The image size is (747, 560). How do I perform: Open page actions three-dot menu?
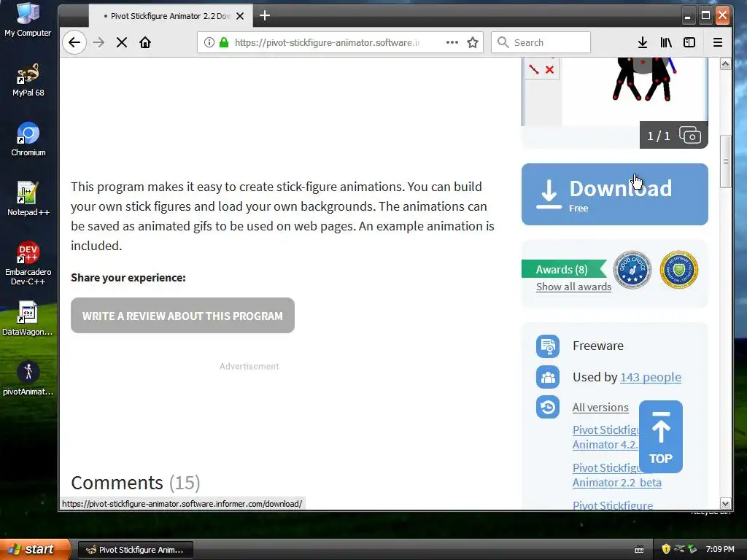tap(452, 42)
